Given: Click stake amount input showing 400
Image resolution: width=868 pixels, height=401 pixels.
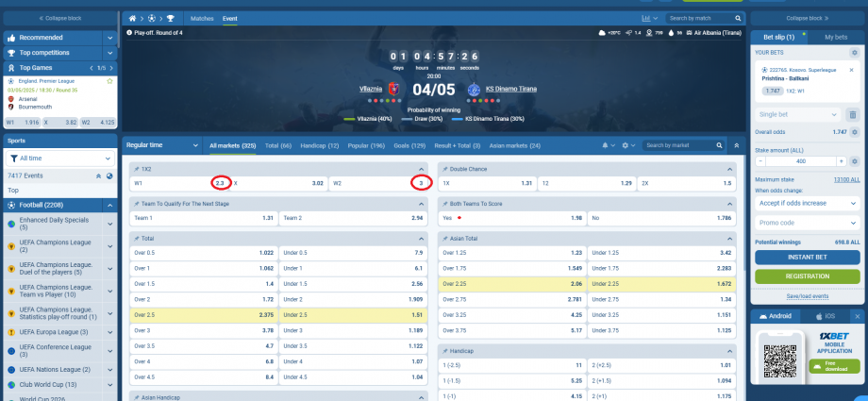Looking at the screenshot, I should click(800, 161).
